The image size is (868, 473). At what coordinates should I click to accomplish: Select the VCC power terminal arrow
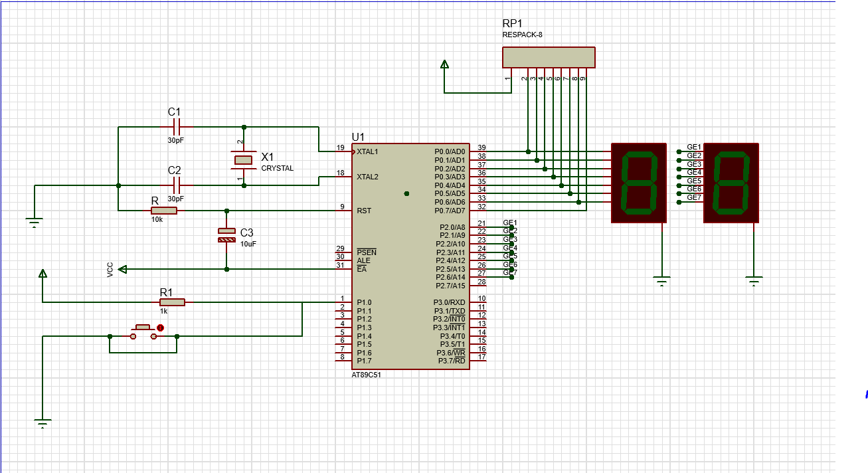coord(122,269)
